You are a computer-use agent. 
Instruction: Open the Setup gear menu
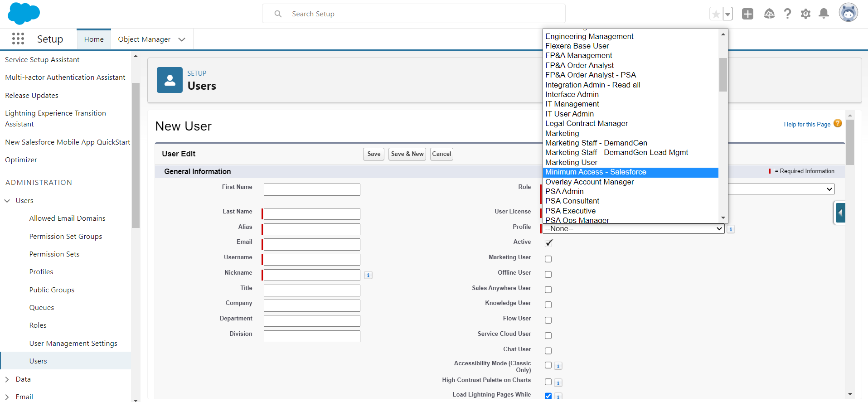tap(805, 14)
